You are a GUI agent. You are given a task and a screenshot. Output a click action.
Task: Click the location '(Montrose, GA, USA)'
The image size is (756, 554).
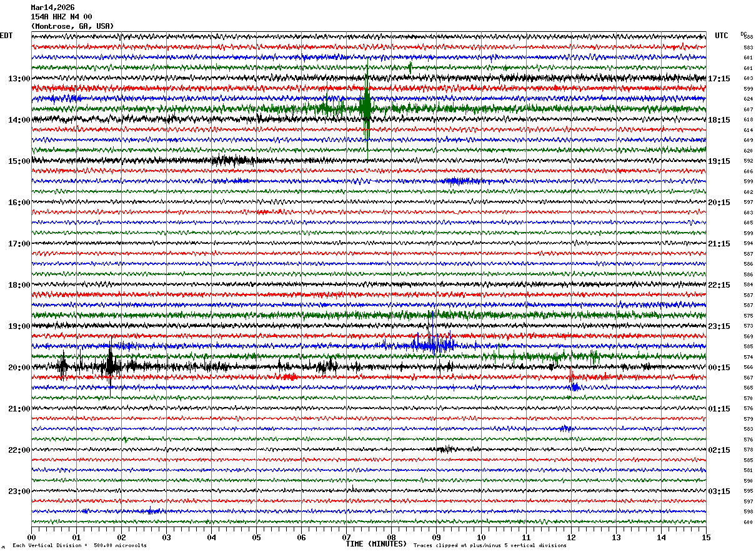click(72, 26)
